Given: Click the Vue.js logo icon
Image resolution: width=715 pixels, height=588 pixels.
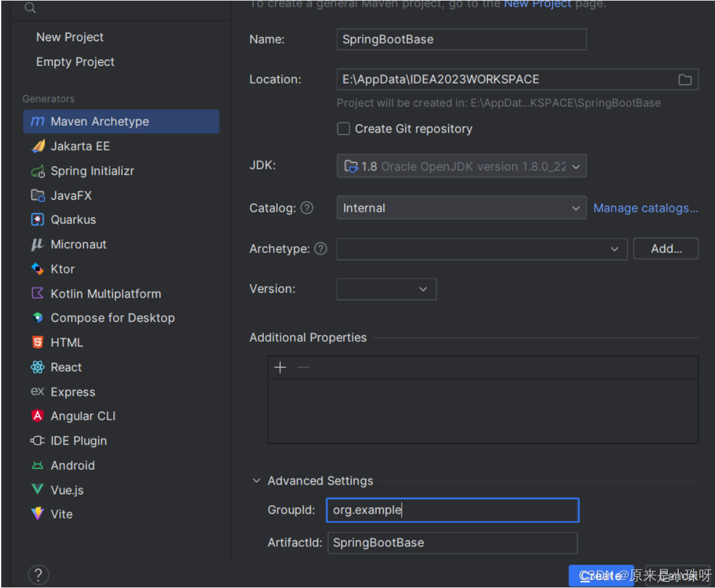Looking at the screenshot, I should tap(38, 489).
